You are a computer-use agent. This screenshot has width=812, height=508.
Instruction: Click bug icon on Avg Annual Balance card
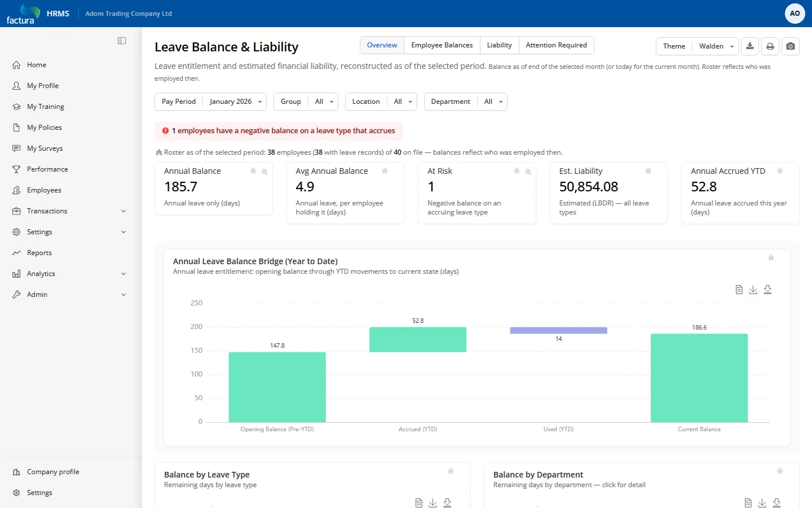[x=385, y=171]
